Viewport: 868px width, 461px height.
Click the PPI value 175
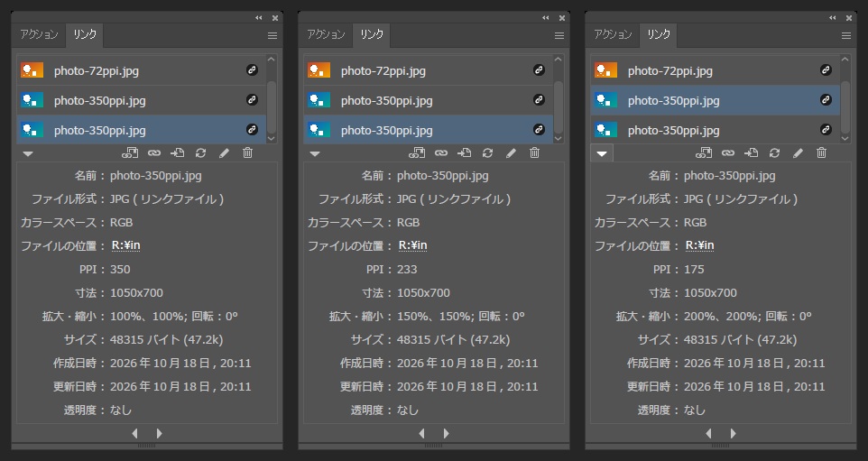(694, 270)
